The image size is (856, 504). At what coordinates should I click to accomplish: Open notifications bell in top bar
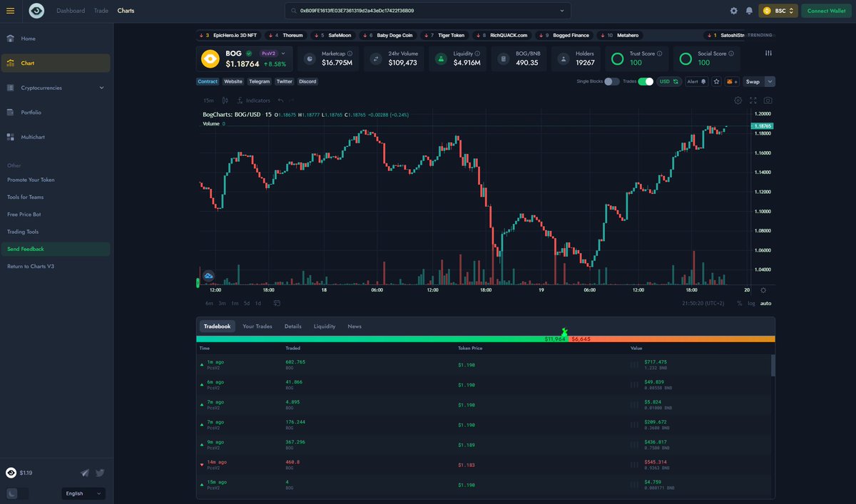(x=749, y=11)
